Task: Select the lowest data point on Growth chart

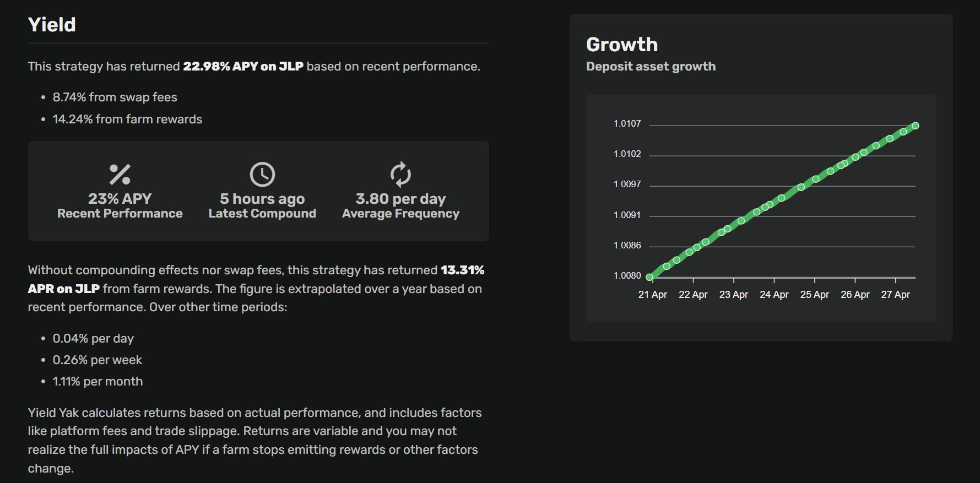Action: click(649, 277)
